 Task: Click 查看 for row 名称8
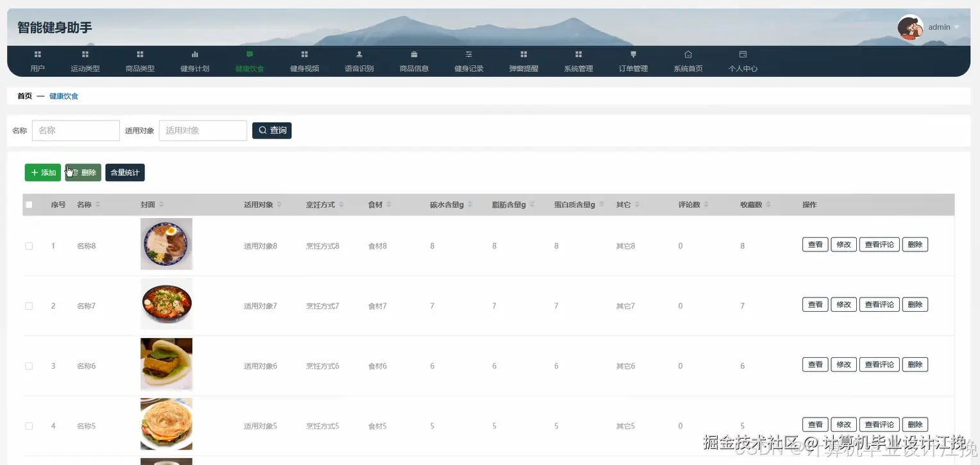coord(815,244)
